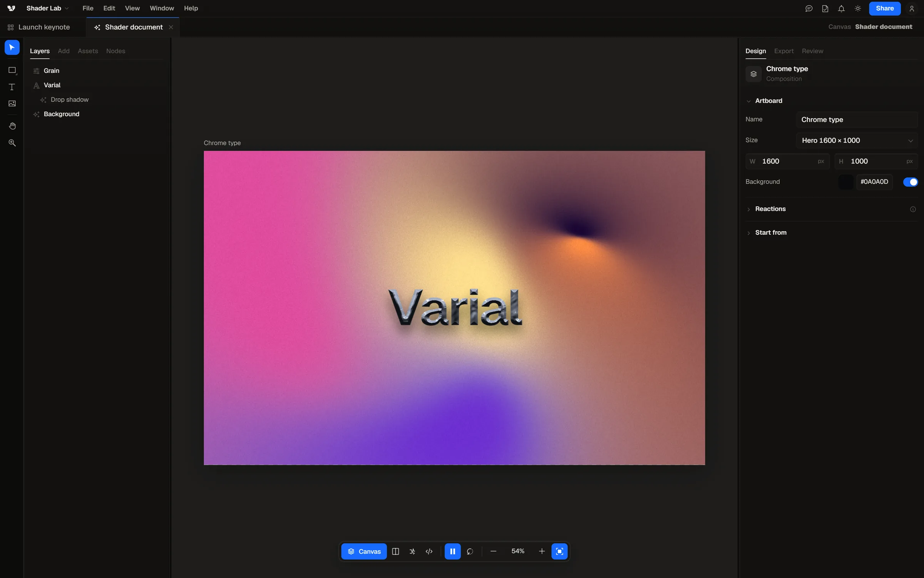Open the comments icon in top bar
Viewport: 924px width, 578px height.
click(809, 8)
